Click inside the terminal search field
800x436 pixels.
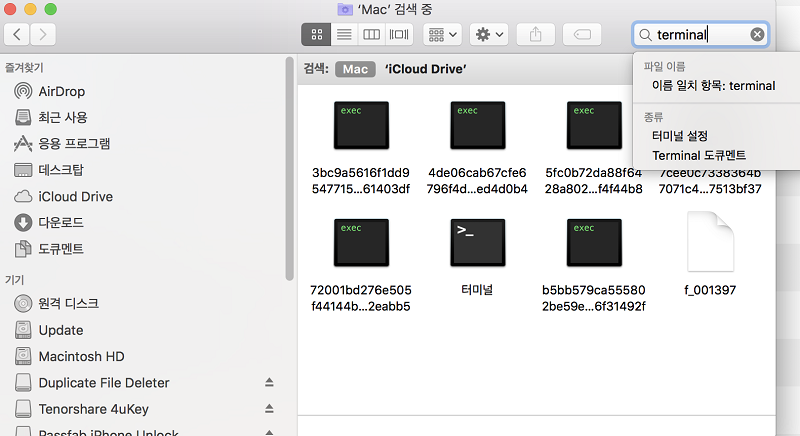[698, 35]
